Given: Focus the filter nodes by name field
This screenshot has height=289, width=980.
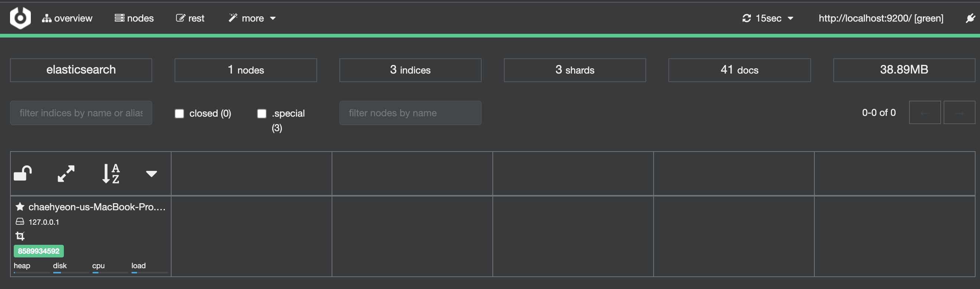Looking at the screenshot, I should click(410, 113).
